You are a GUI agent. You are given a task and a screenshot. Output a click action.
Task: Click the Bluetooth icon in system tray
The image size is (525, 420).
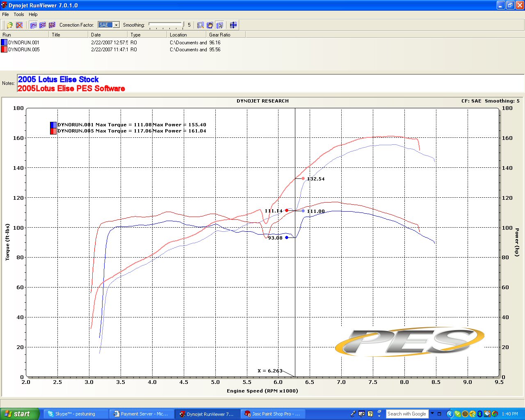(x=479, y=414)
